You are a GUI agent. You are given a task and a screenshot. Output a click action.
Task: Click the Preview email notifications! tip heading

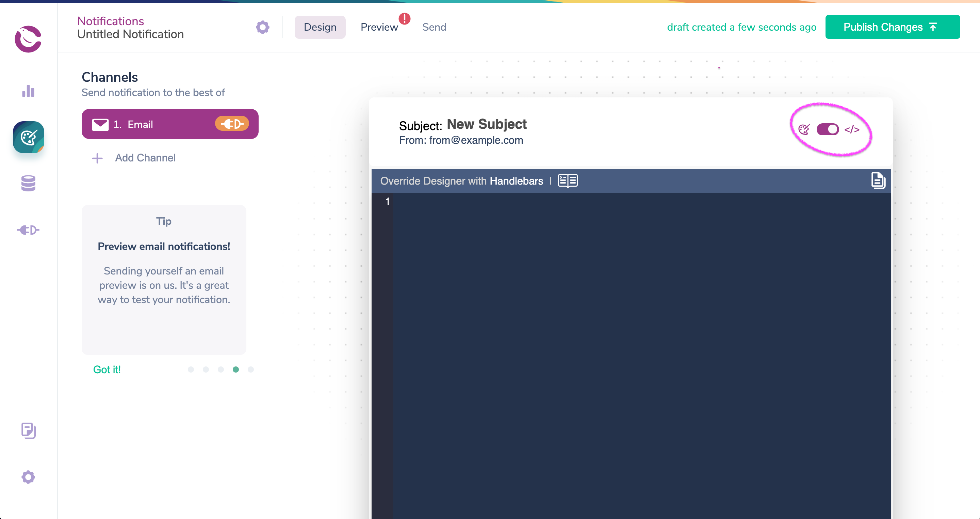(x=164, y=246)
